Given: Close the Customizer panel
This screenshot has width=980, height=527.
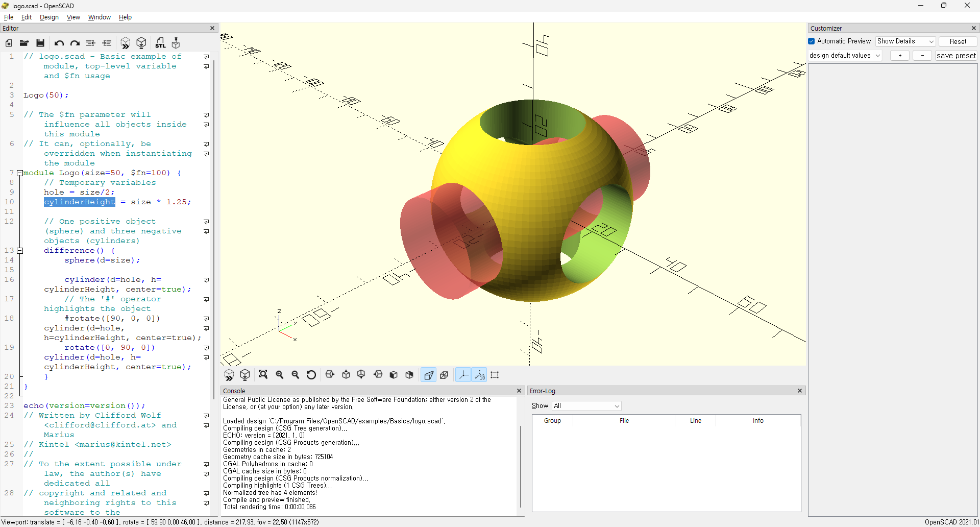Looking at the screenshot, I should pyautogui.click(x=973, y=28).
